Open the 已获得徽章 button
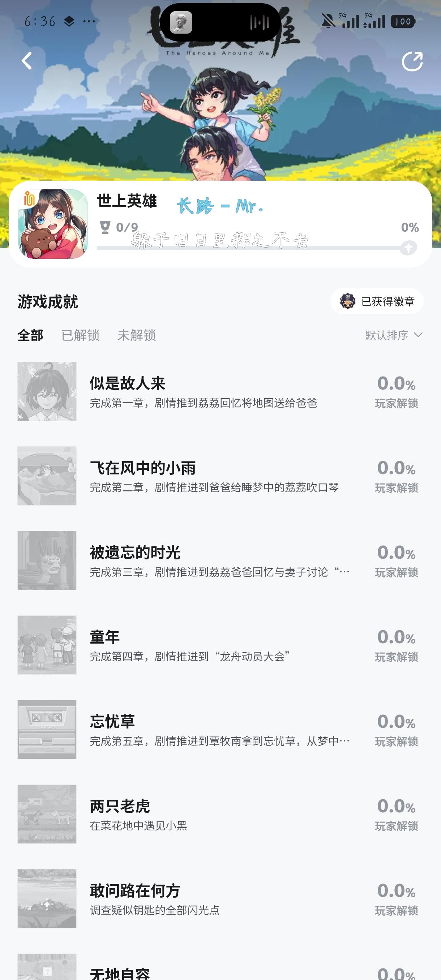 377,301
